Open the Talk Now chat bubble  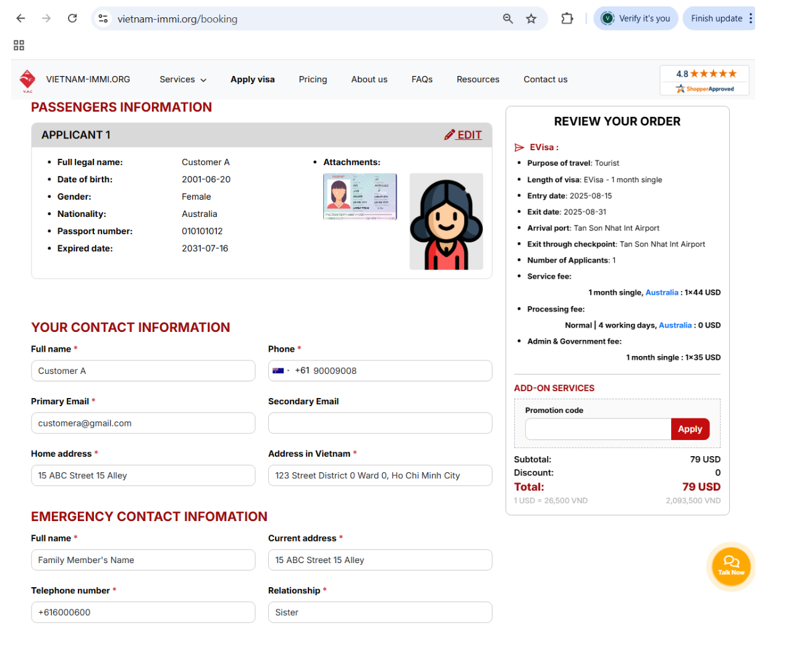730,566
